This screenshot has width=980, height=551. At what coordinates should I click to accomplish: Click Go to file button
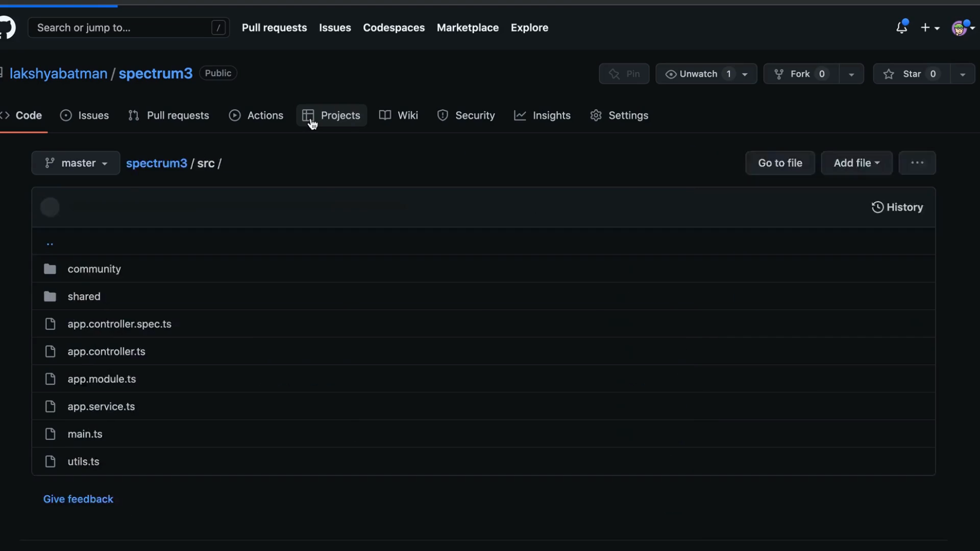click(780, 163)
